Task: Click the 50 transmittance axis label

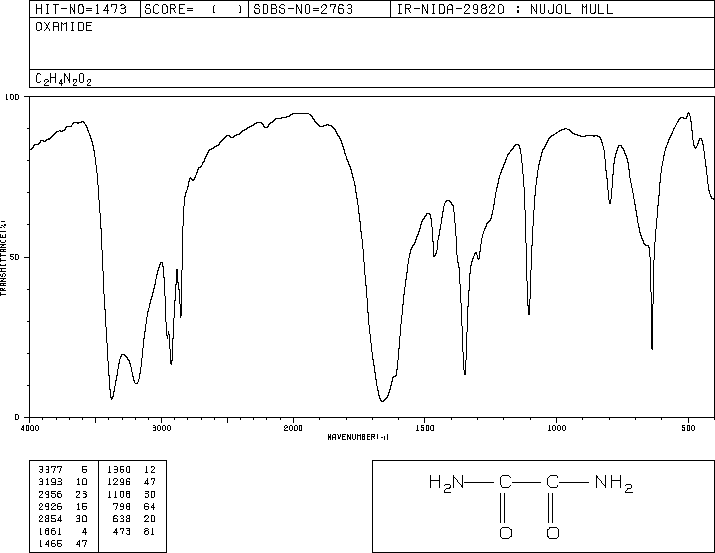Action: 15,257
